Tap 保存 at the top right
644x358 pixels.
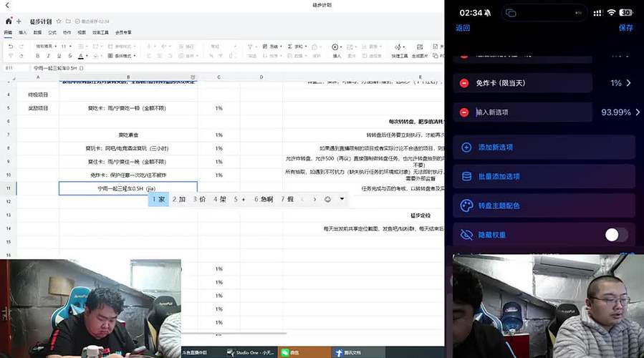625,28
